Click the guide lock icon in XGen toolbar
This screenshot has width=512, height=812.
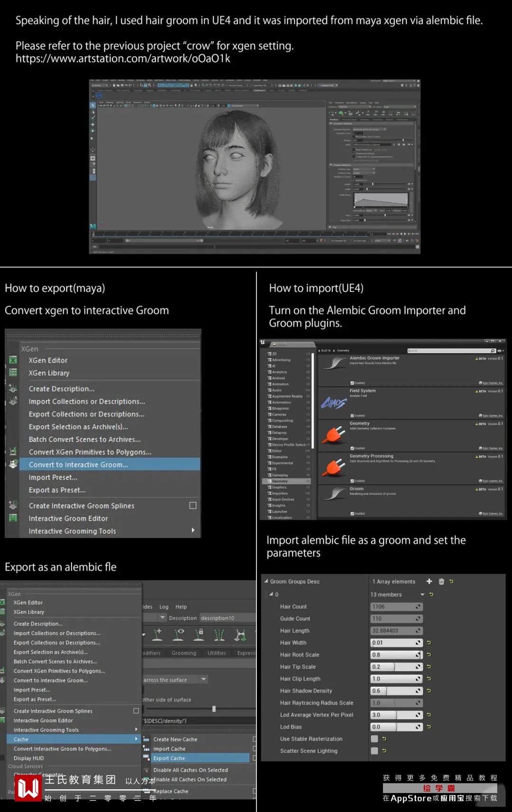199,634
